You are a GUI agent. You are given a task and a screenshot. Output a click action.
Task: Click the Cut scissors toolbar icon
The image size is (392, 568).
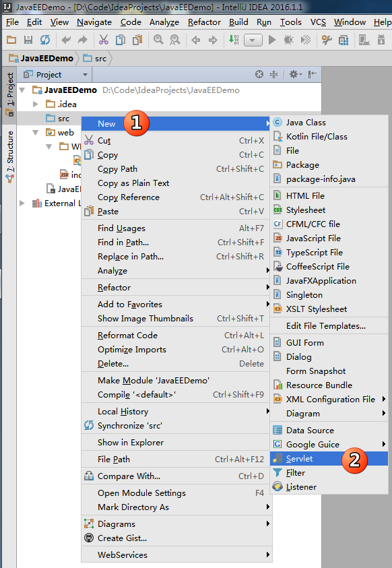(x=104, y=40)
